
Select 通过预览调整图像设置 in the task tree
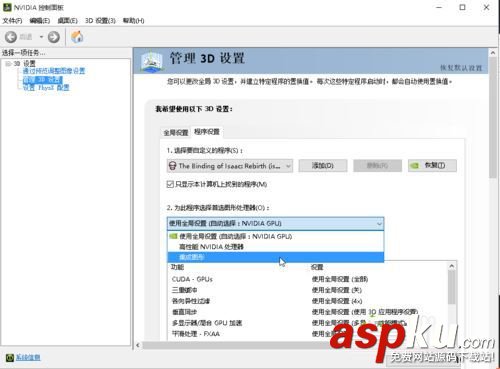click(54, 71)
